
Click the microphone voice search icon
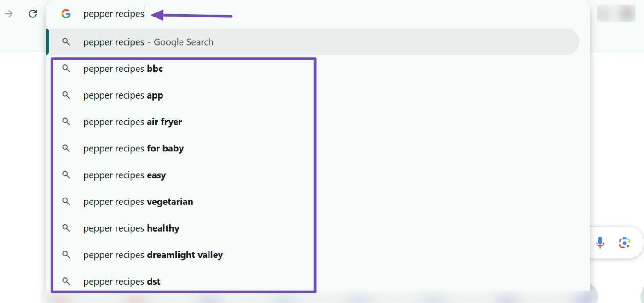click(x=600, y=243)
